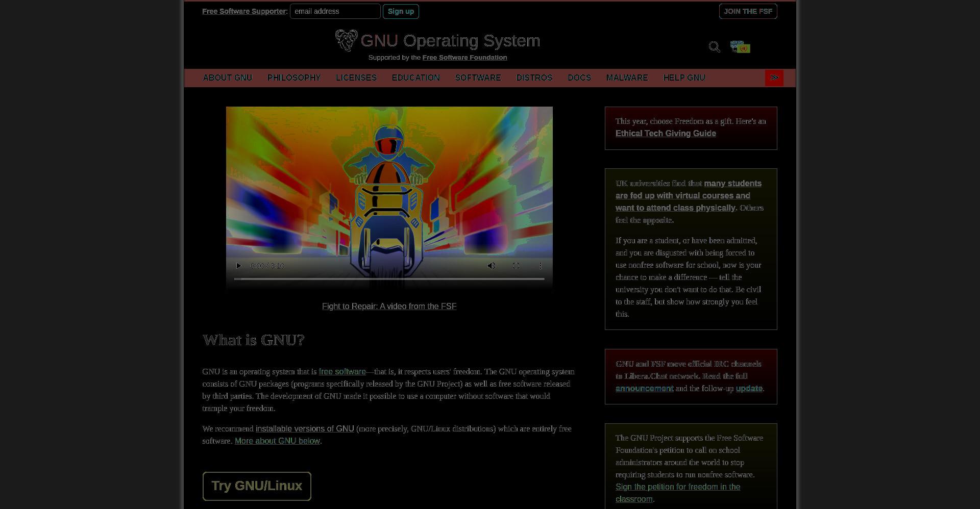
Task: Open the ABOUT GNU menu
Action: (x=228, y=78)
